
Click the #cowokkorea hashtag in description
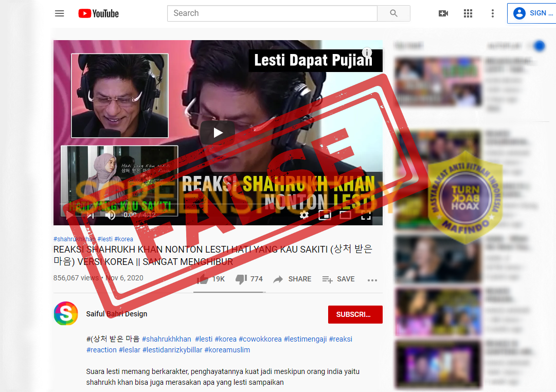260,339
